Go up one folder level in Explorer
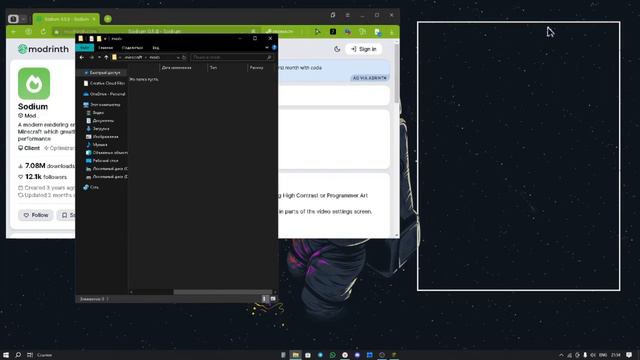The width and height of the screenshot is (640, 360). pos(106,58)
